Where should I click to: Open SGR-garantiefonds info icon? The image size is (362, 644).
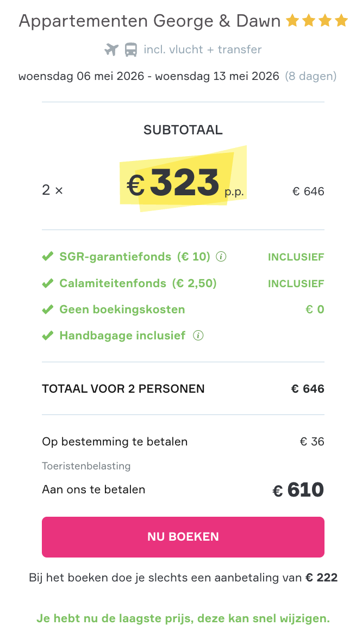[x=221, y=257]
